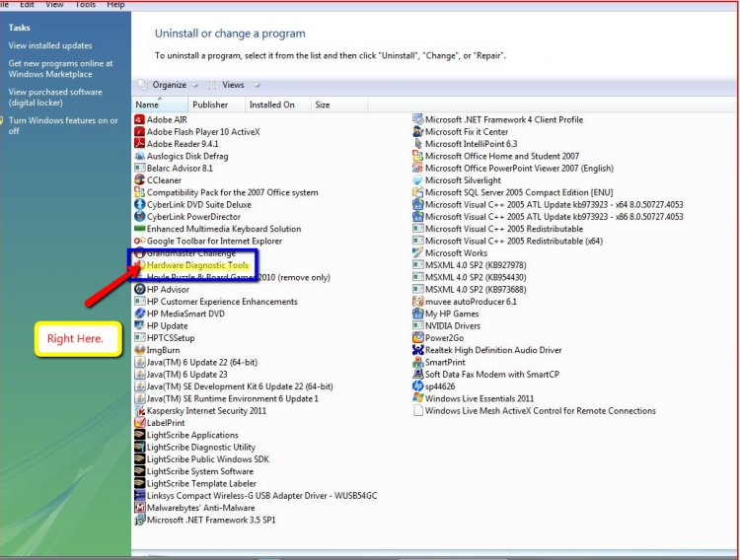Click the Microsoft Silverlight icon
Viewport: 740px width, 560px height.
point(417,180)
